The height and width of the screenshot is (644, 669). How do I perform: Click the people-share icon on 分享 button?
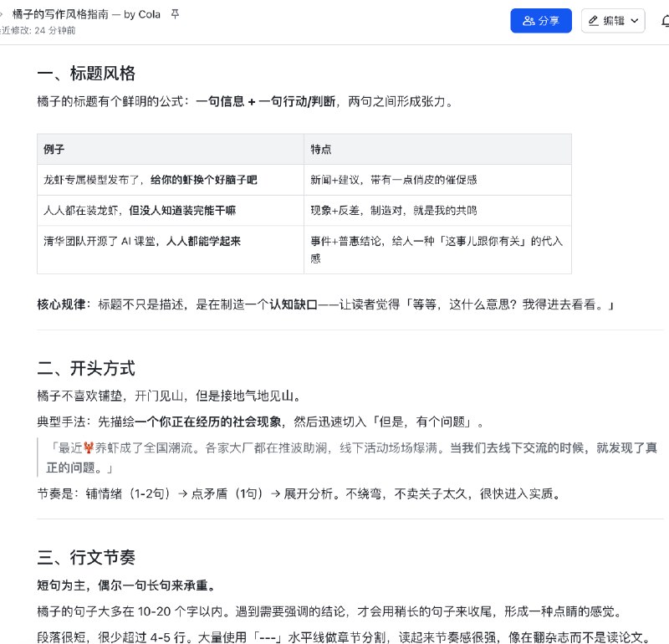pos(529,21)
